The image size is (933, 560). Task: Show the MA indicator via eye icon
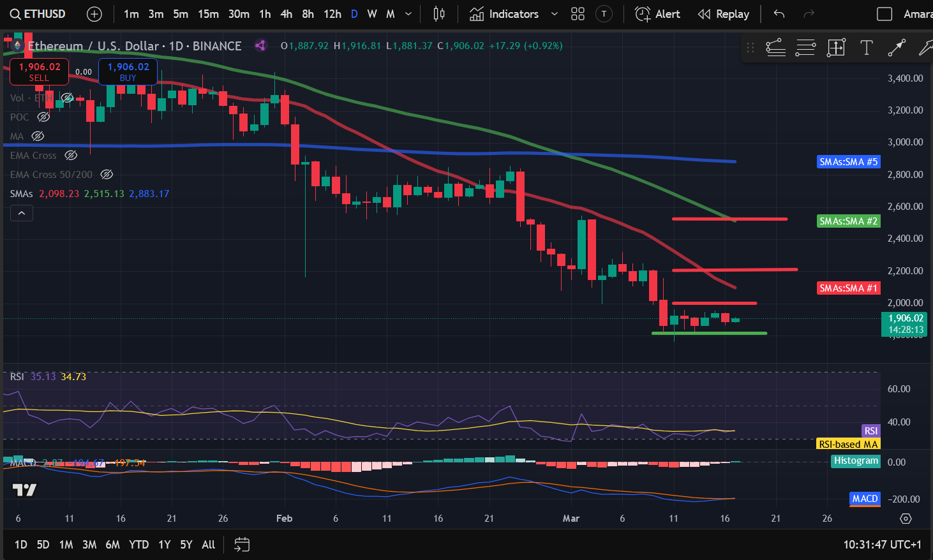[38, 136]
